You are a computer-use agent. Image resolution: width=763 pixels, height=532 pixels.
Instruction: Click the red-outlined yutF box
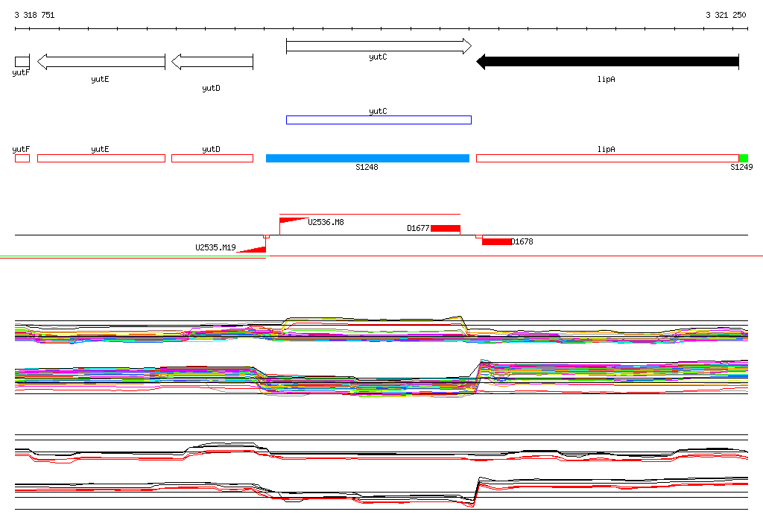pyautogui.click(x=22, y=158)
